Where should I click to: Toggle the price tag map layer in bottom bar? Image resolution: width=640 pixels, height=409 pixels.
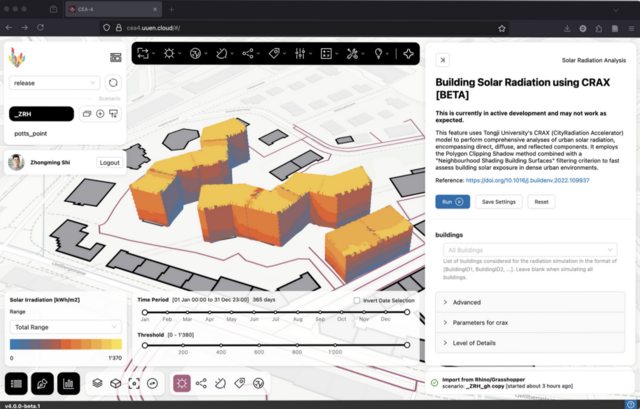tap(240, 383)
